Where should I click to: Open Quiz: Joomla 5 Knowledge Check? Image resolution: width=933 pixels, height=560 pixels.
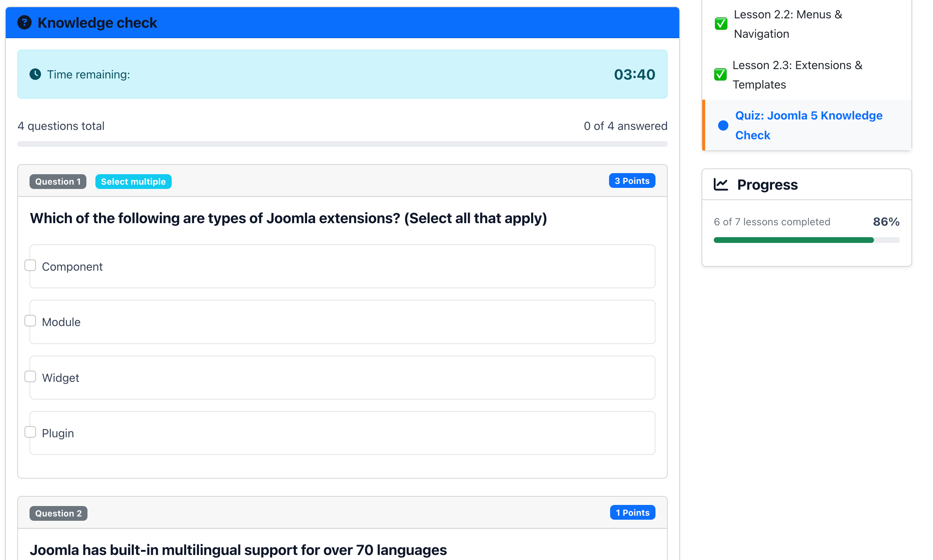coord(809,125)
